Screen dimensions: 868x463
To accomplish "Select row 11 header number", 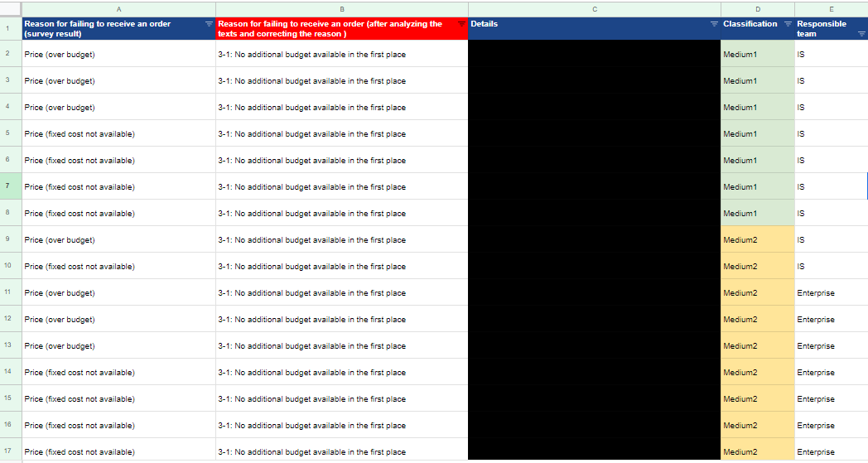I will click(x=11, y=292).
